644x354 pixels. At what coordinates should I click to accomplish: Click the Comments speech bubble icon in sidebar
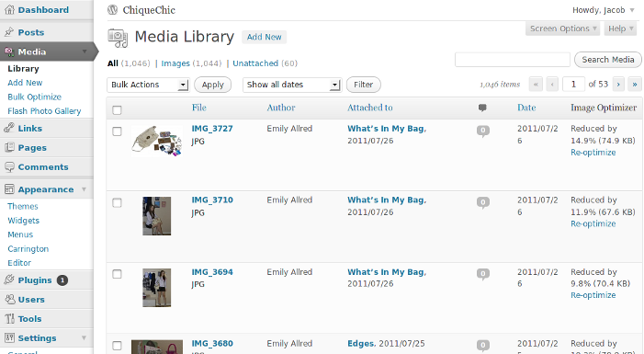[x=9, y=167]
